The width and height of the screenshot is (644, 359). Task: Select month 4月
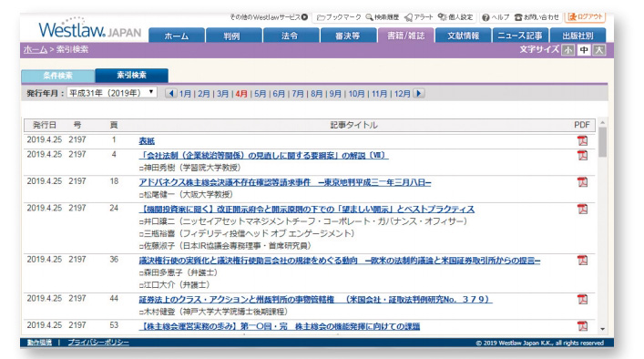coord(241,94)
